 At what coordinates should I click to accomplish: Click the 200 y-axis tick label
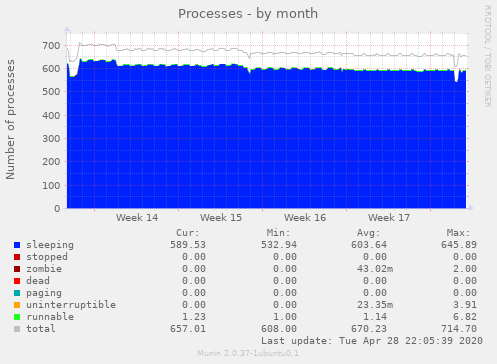point(51,162)
